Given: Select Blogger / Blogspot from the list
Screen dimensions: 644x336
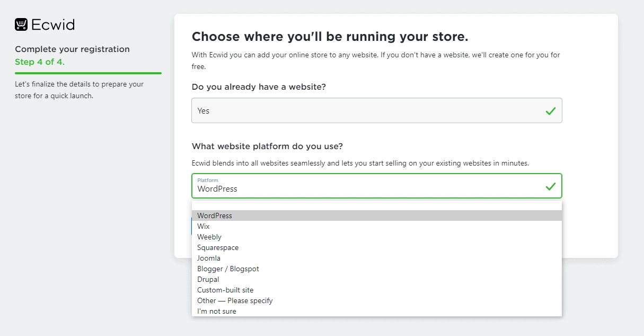Looking at the screenshot, I should pyautogui.click(x=228, y=269).
